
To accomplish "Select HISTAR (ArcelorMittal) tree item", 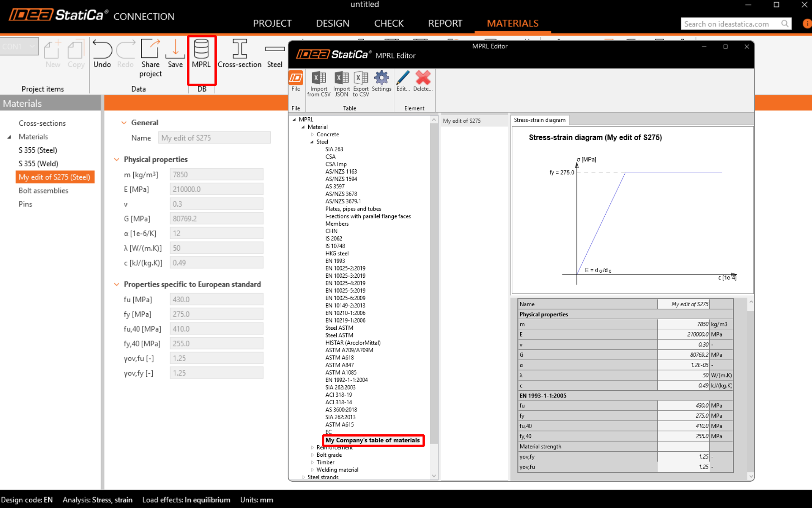I will (x=353, y=343).
